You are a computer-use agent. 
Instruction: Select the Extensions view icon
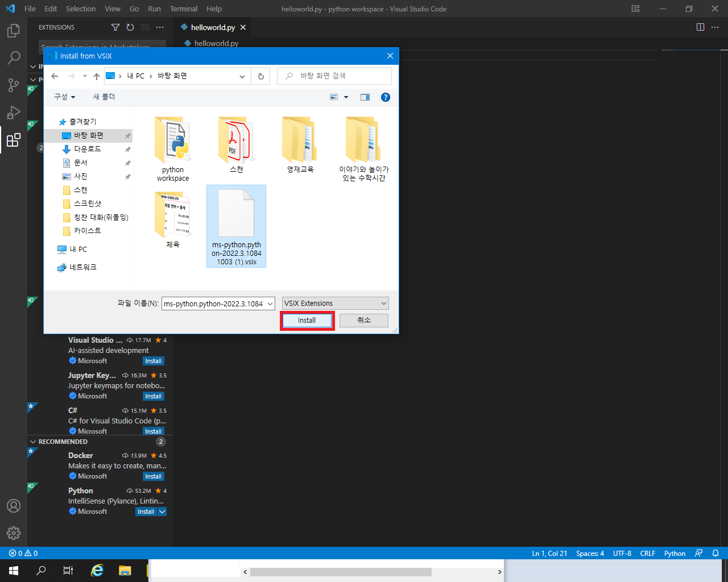coord(14,140)
